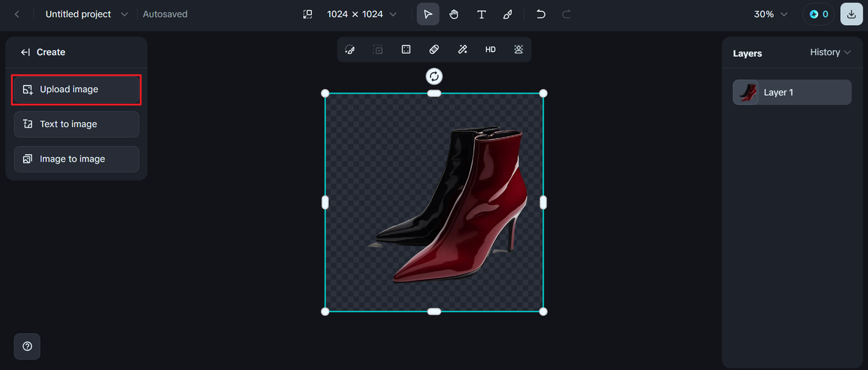Viewport: 868px width, 370px height.
Task: Click the expand frame icon
Action: [x=406, y=50]
